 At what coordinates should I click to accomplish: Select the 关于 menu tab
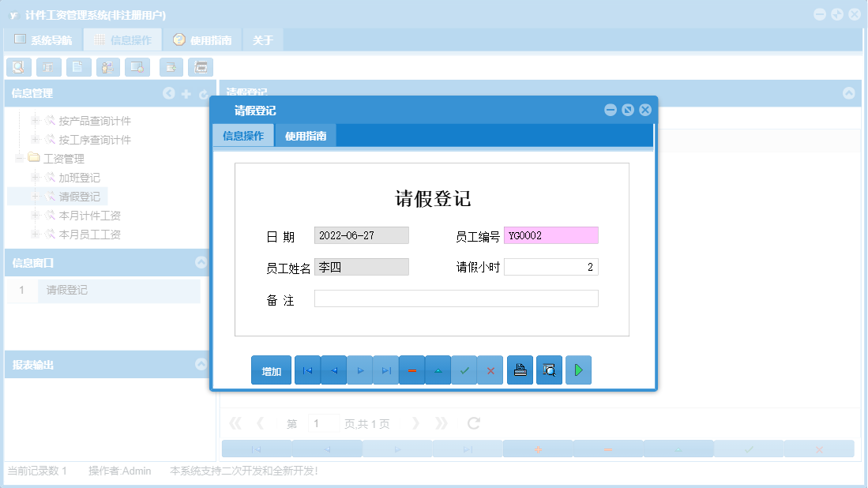coord(262,39)
